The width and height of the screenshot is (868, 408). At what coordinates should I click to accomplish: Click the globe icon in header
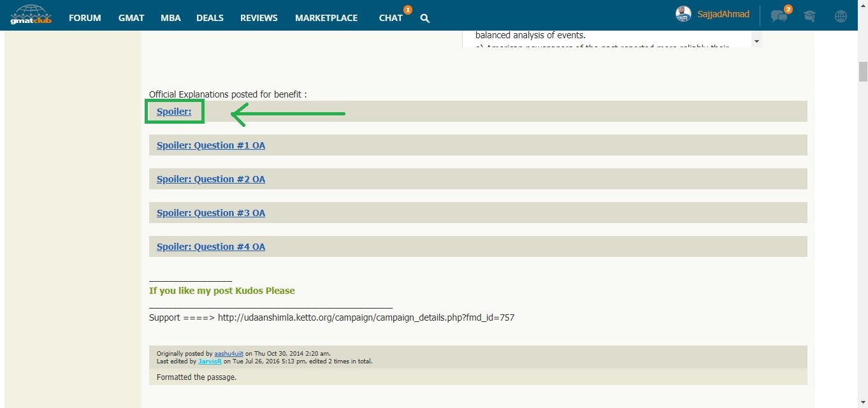[841, 17]
